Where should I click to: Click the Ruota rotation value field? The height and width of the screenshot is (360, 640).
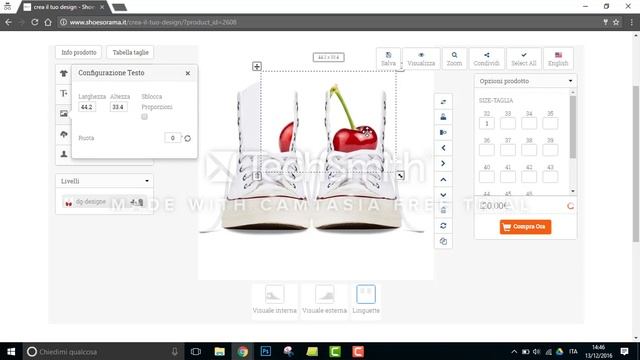pyautogui.click(x=173, y=138)
